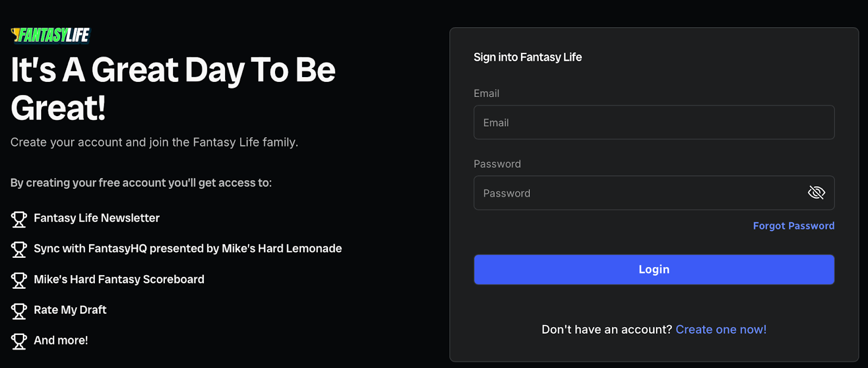The width and height of the screenshot is (868, 368).
Task: Click the Fantasy Life Newsletter text
Action: tap(97, 218)
